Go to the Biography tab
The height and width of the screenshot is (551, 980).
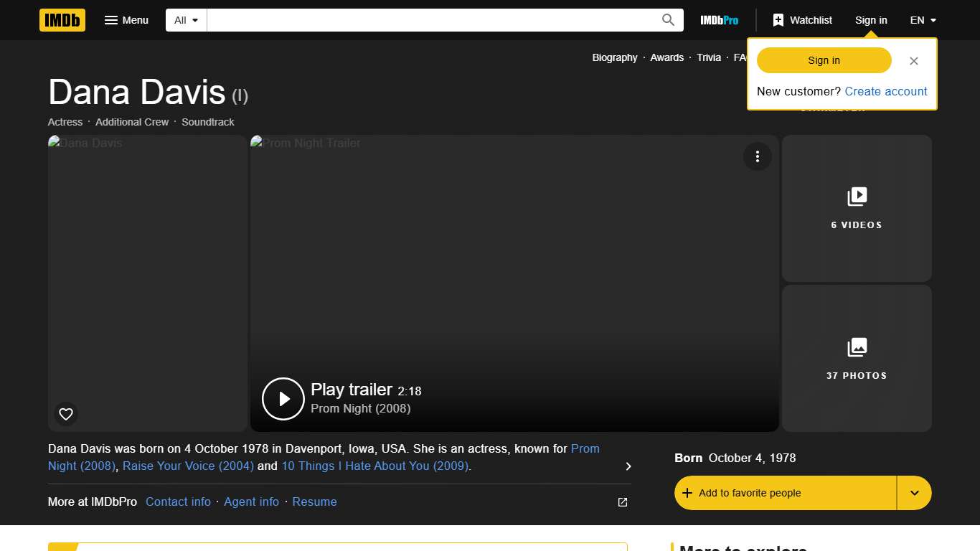[614, 57]
